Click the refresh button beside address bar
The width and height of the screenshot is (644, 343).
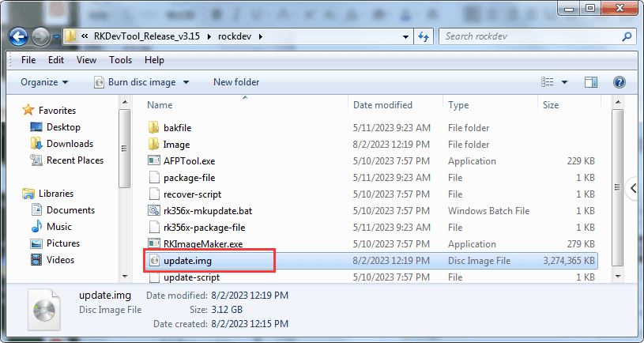pos(423,36)
